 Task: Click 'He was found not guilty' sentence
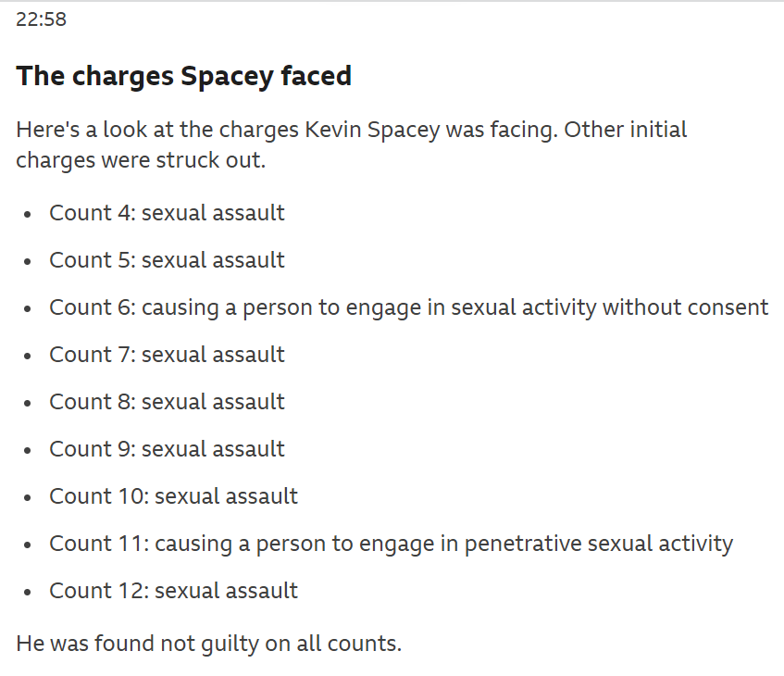coord(208,644)
